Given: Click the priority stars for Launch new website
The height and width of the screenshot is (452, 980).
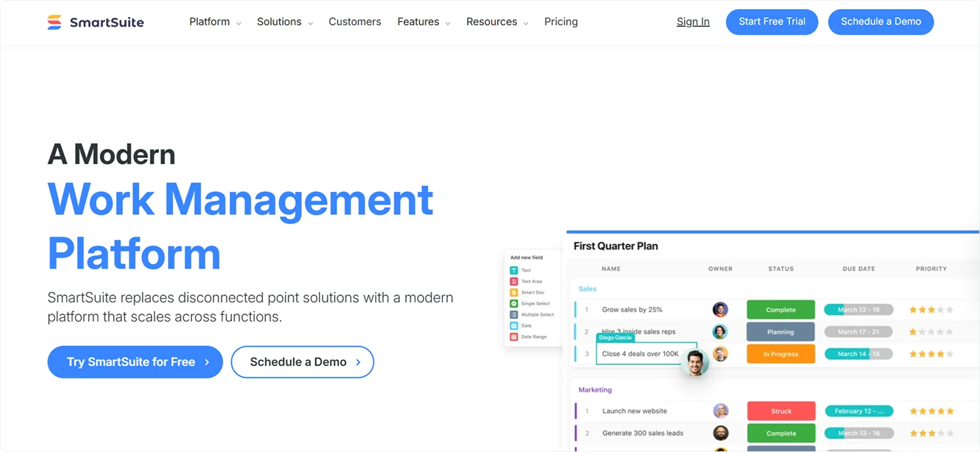Looking at the screenshot, I should coord(932,411).
